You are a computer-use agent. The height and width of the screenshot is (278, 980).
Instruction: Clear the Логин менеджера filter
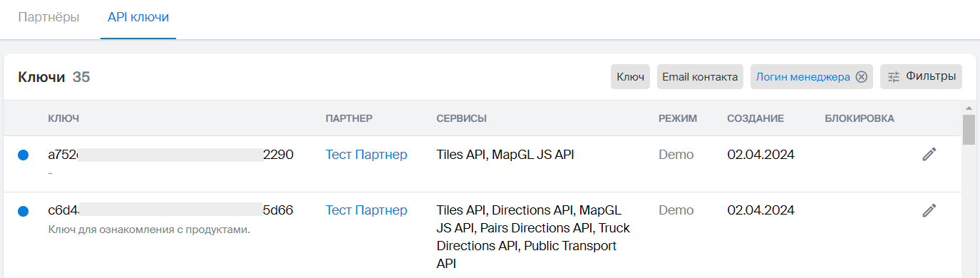click(x=861, y=77)
